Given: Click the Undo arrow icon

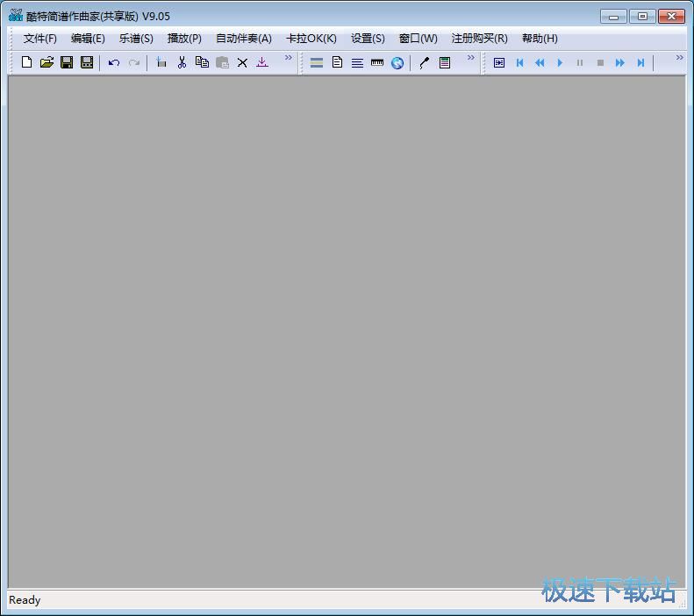Looking at the screenshot, I should (x=114, y=62).
